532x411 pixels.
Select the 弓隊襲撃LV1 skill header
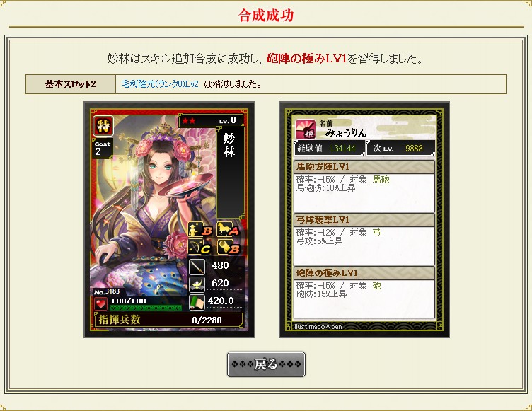[364, 219]
